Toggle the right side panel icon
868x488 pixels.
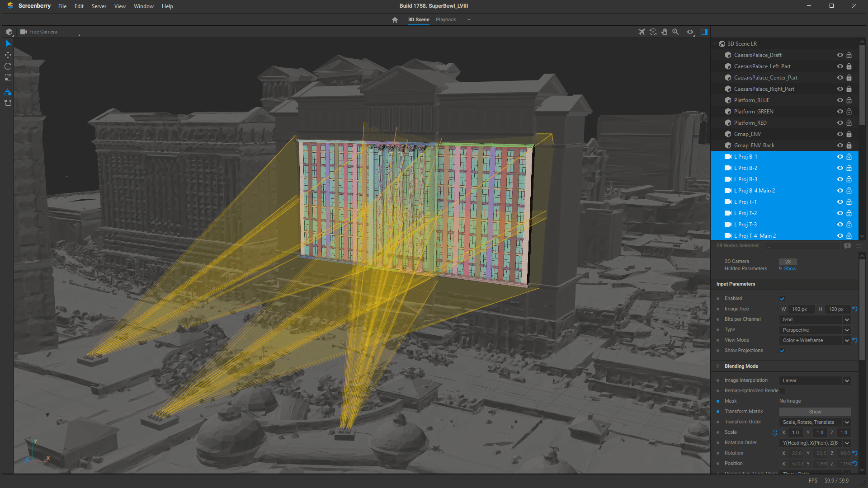(x=704, y=32)
